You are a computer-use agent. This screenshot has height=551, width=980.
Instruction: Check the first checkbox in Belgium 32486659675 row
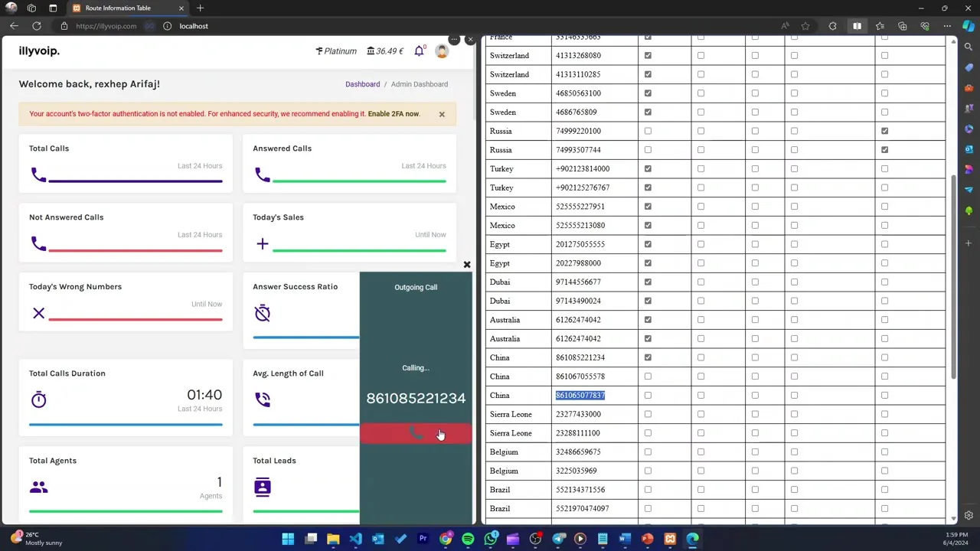click(648, 452)
